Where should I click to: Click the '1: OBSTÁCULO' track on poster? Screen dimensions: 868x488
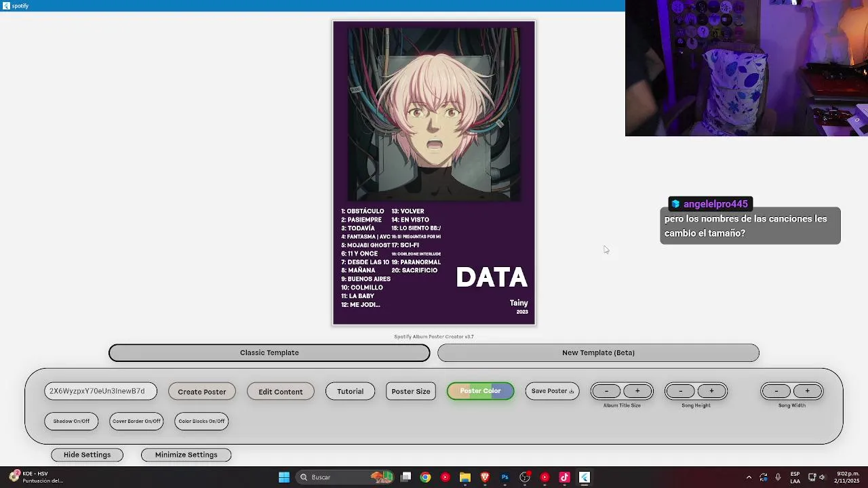(362, 211)
